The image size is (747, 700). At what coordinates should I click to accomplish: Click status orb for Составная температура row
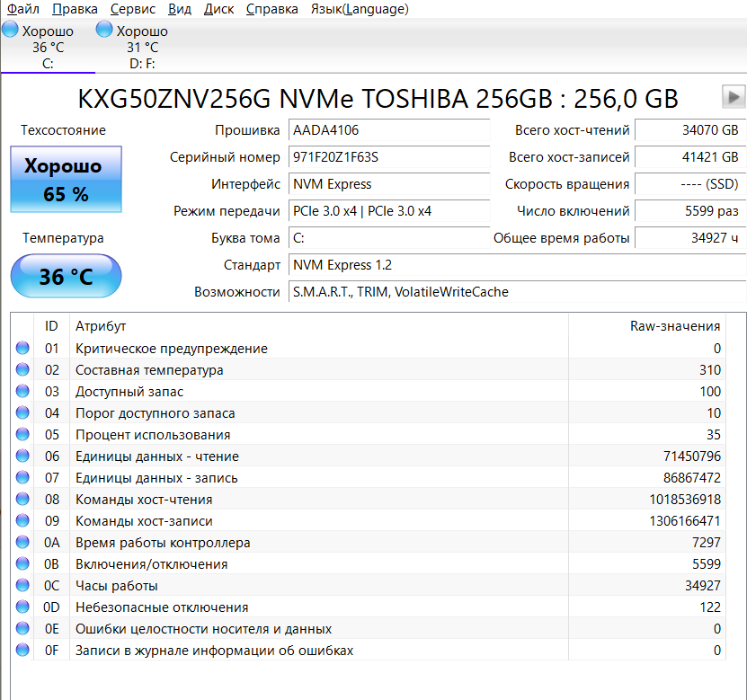[x=22, y=370]
